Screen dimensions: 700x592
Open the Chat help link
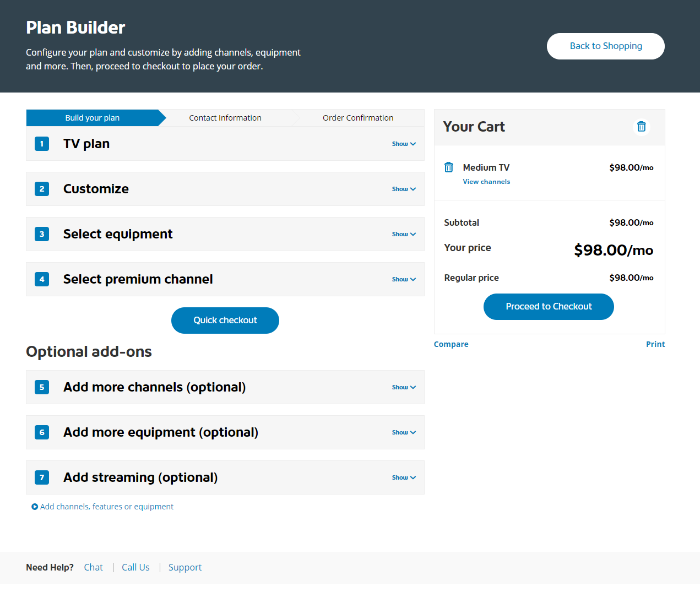pos(93,567)
